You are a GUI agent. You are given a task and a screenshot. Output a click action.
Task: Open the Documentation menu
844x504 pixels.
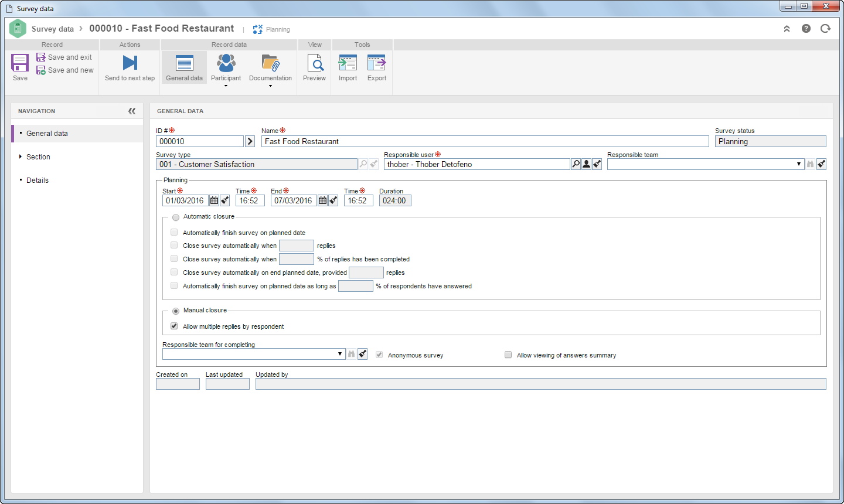(270, 69)
